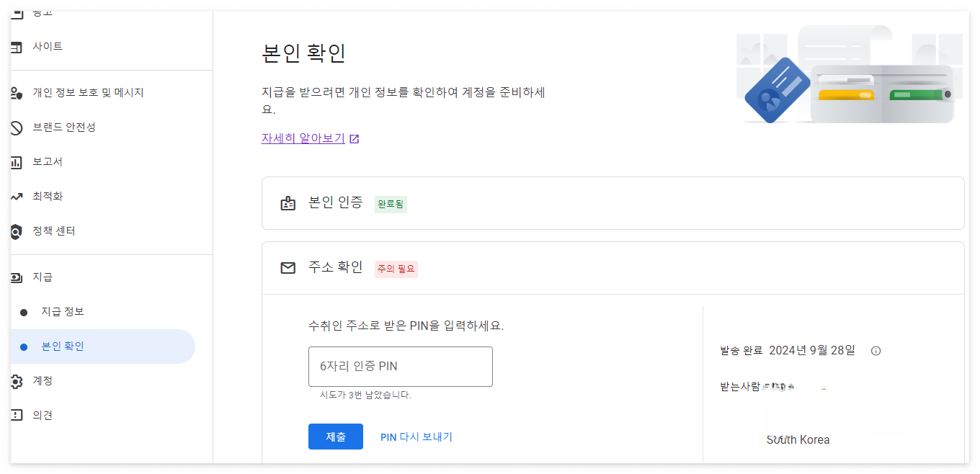Screen dimensions: 980x474
Task: Click the optimization trend arrow icon
Action: (x=17, y=197)
